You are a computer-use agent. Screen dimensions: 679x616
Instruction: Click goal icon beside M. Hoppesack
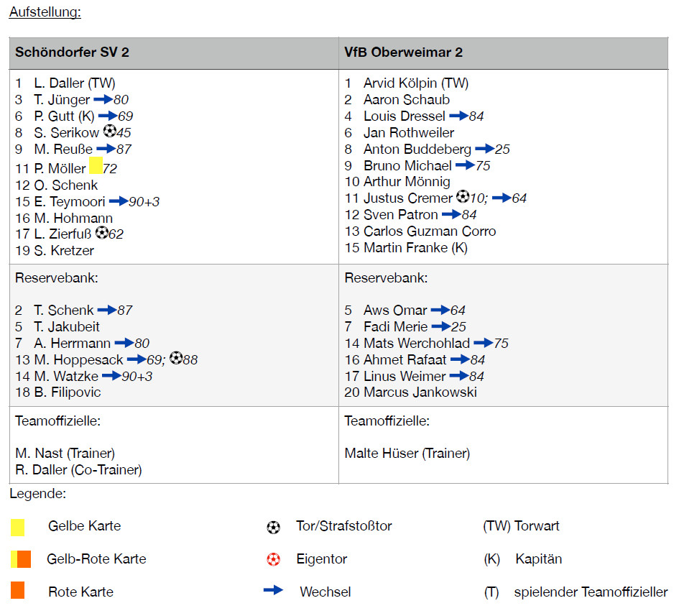176,358
